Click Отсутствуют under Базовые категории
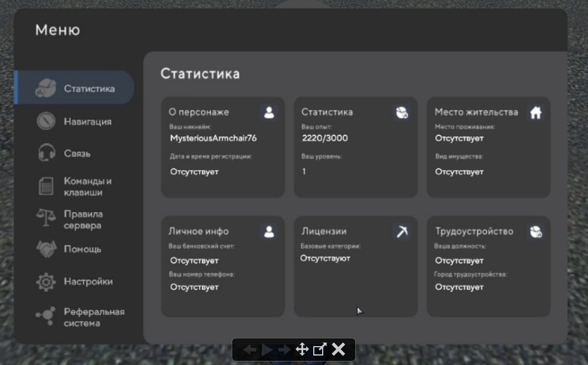 pos(325,258)
